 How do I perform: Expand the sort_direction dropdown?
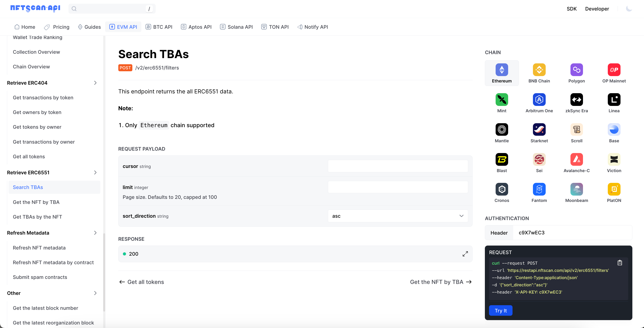[461, 216]
